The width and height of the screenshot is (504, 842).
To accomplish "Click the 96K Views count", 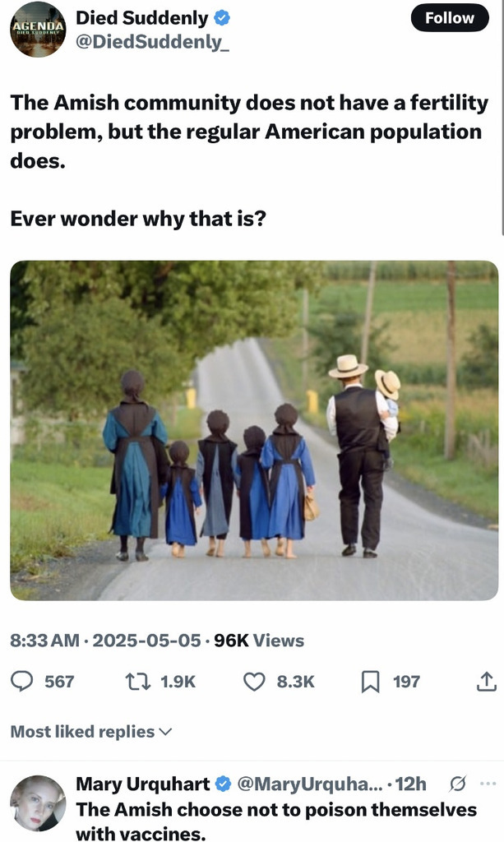I will [x=259, y=640].
